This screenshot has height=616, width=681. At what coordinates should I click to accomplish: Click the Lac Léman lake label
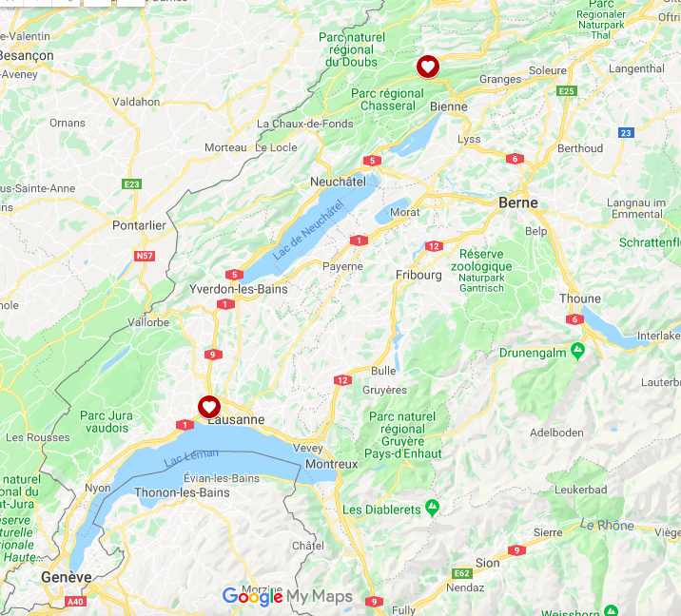point(191,457)
